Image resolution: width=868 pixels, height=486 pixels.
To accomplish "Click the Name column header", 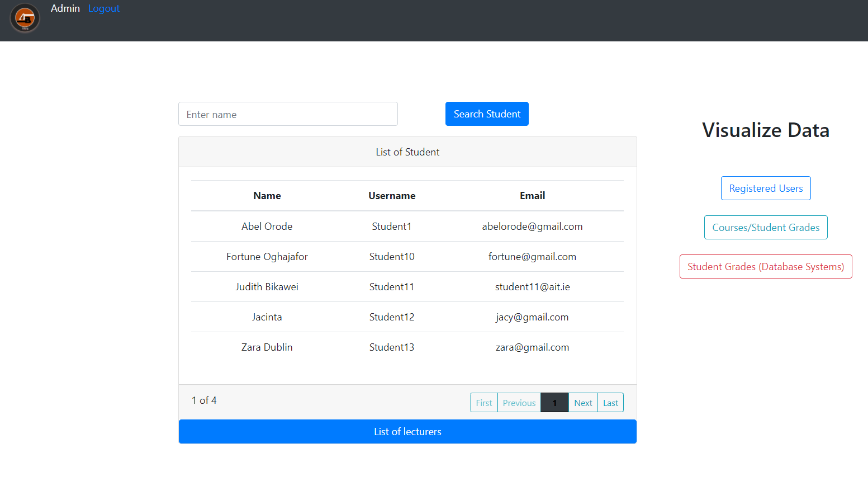I will tap(267, 195).
